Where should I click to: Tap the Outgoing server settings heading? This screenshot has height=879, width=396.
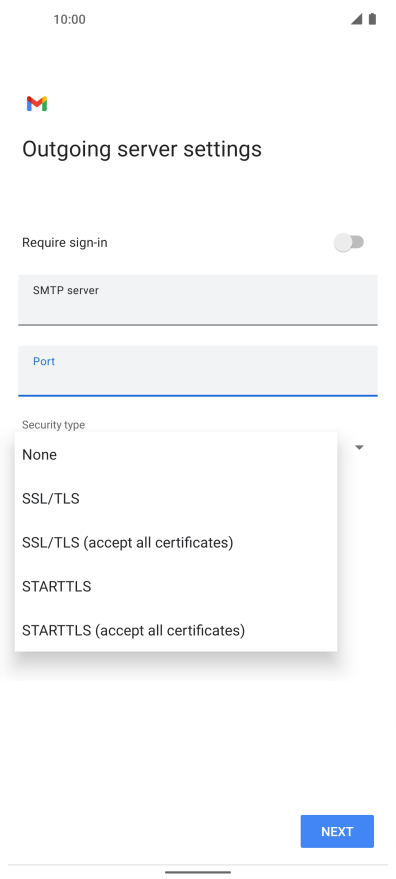pos(142,149)
